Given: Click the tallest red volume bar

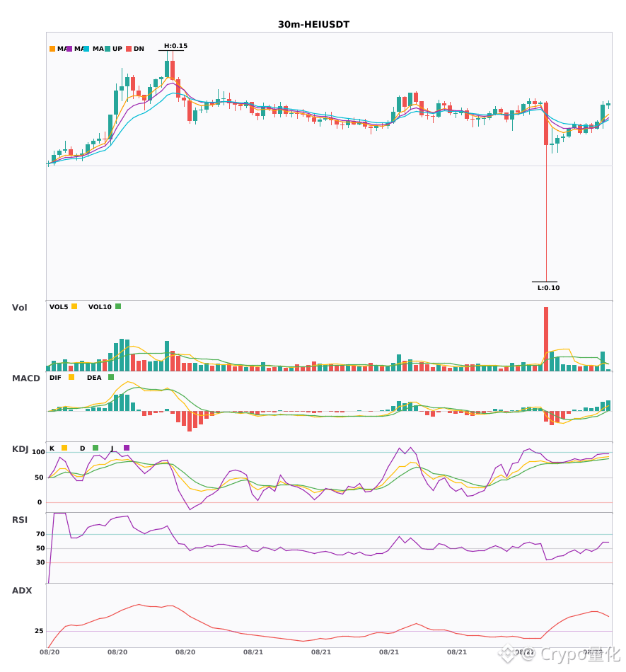Looking at the screenshot, I should pos(546,339).
